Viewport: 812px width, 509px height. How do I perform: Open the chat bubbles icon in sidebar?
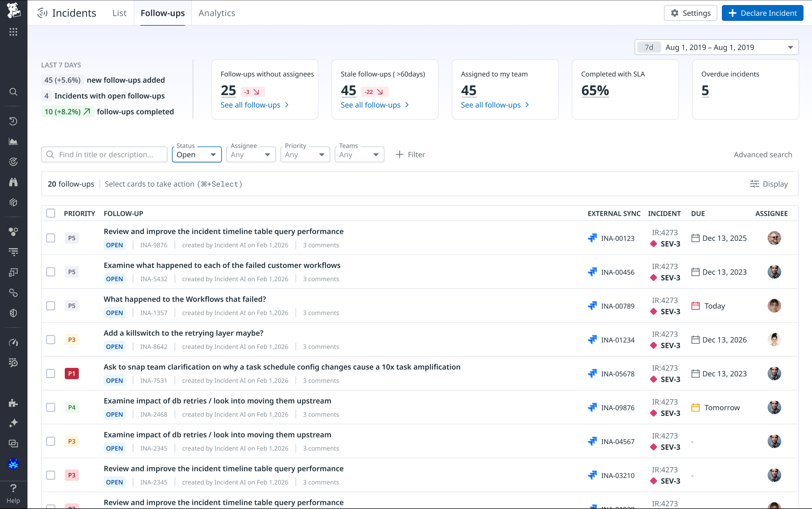[13, 444]
